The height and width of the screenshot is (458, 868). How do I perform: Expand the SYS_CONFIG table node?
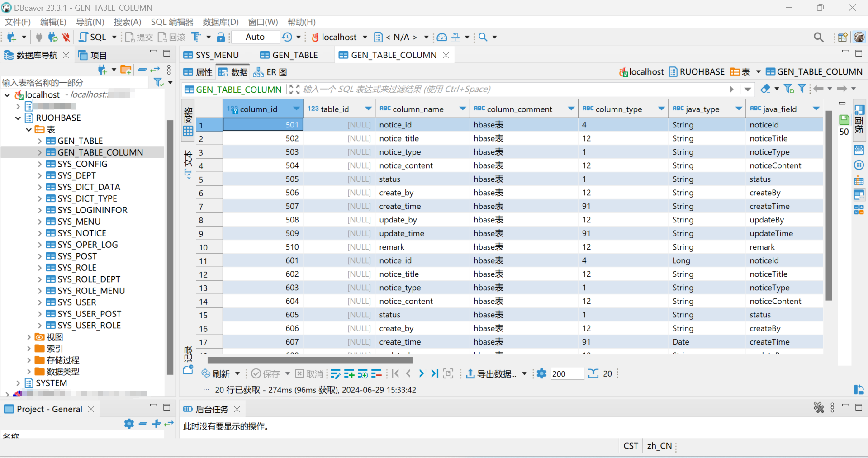40,164
